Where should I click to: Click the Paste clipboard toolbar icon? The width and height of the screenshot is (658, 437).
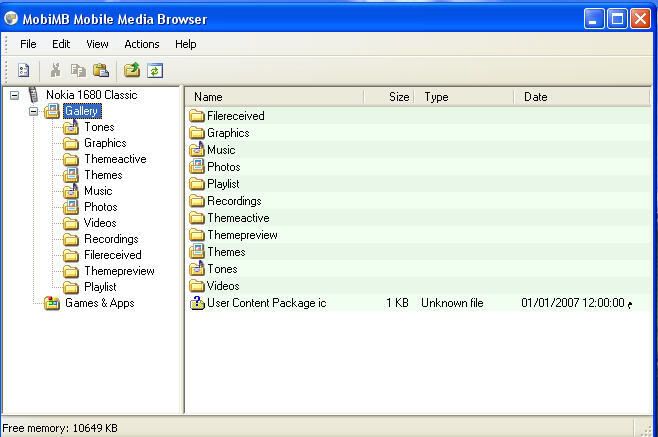(x=101, y=71)
